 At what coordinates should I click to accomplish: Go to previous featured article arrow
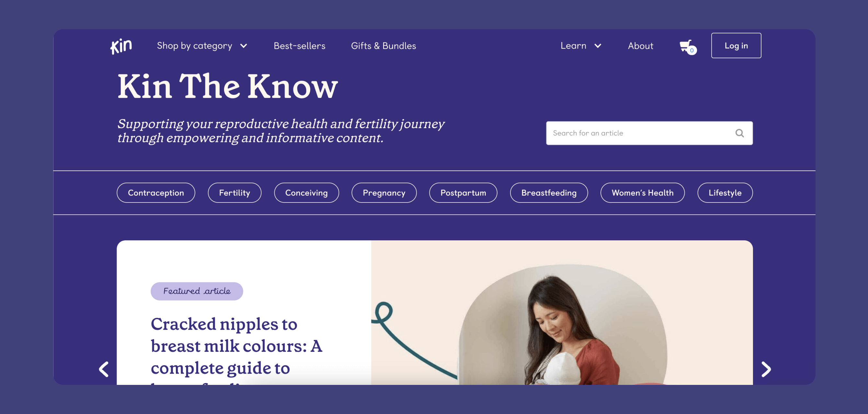[x=104, y=369]
